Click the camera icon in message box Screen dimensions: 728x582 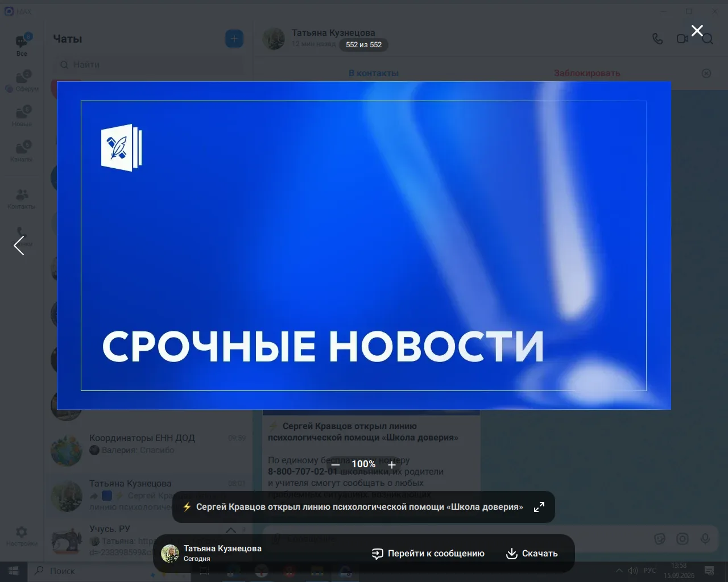click(x=682, y=539)
